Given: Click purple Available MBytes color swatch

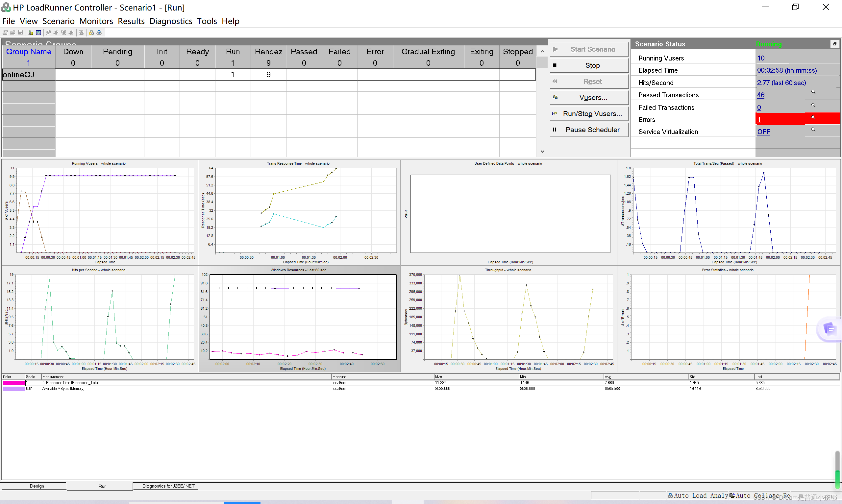Looking at the screenshot, I should (13, 389).
